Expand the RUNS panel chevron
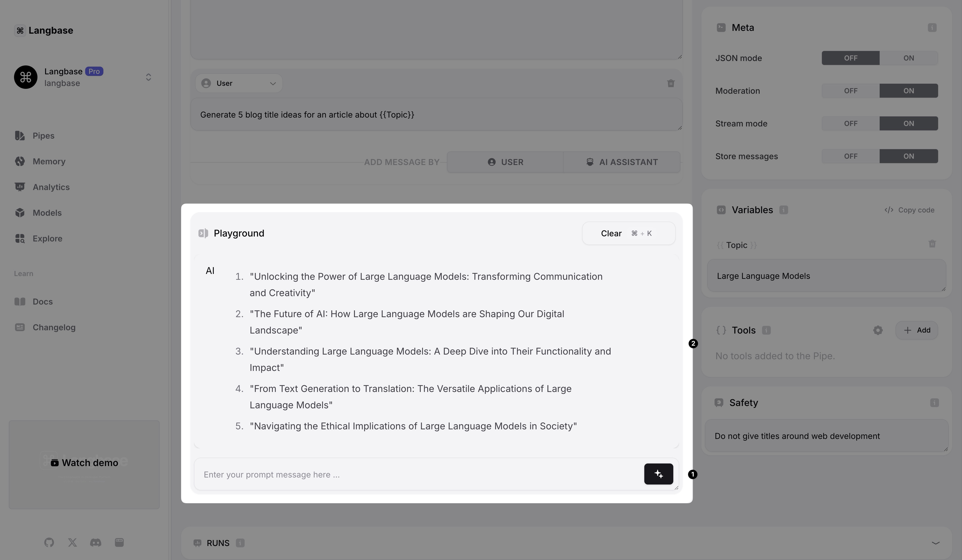 pyautogui.click(x=935, y=543)
